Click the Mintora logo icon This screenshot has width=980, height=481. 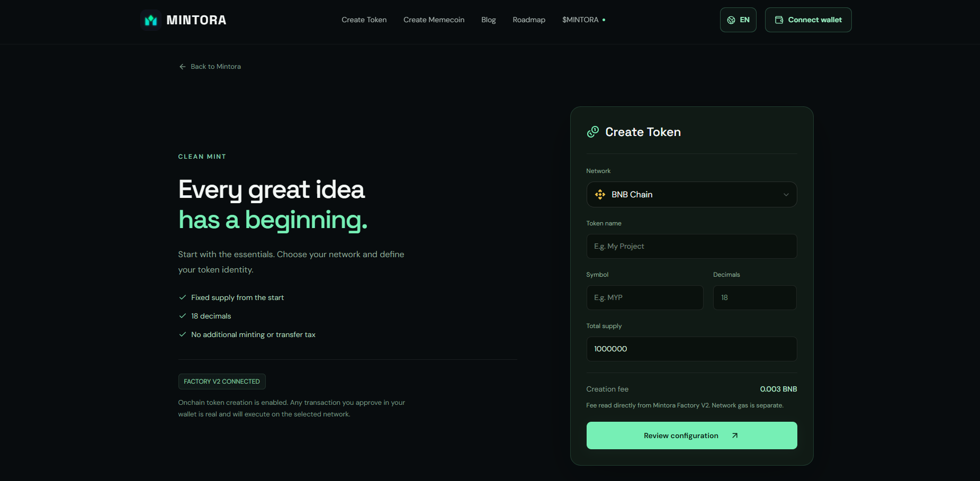click(x=151, y=20)
